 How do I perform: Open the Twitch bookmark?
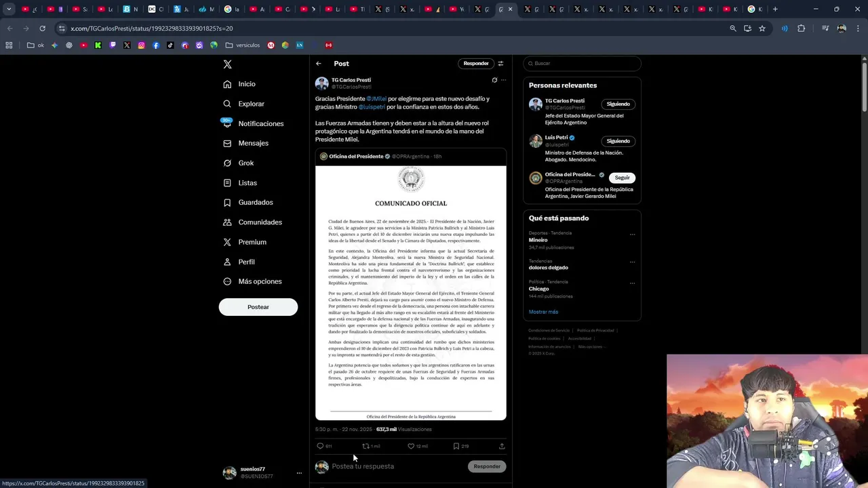coord(113,45)
